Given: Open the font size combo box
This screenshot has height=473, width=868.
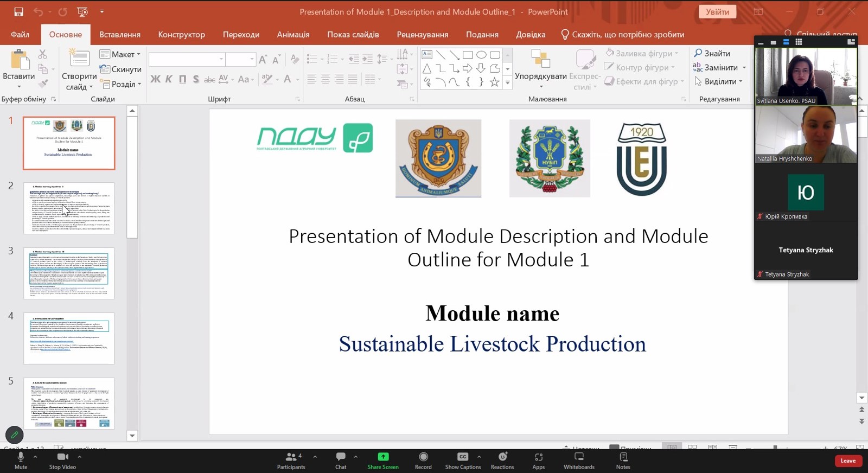Looking at the screenshot, I should [240, 59].
